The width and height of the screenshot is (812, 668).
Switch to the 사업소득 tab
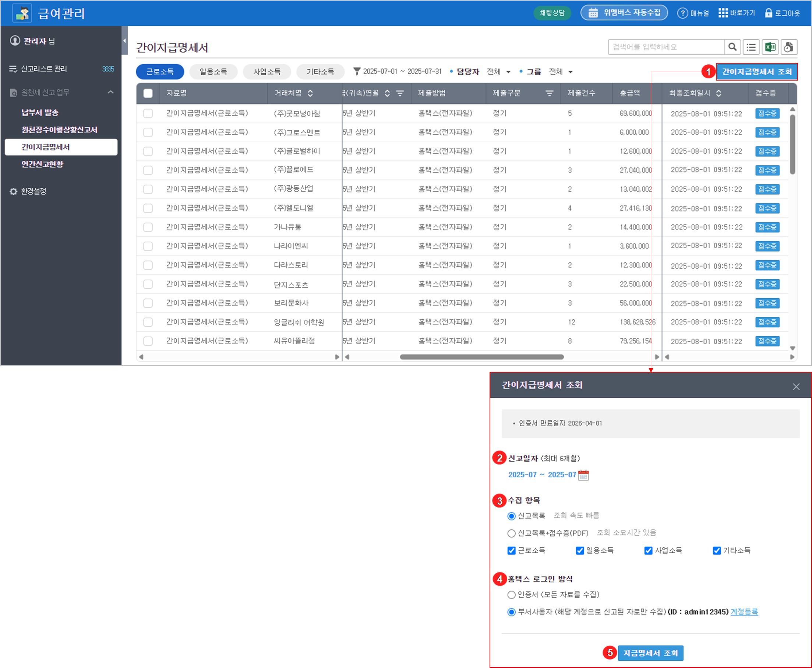[267, 72]
